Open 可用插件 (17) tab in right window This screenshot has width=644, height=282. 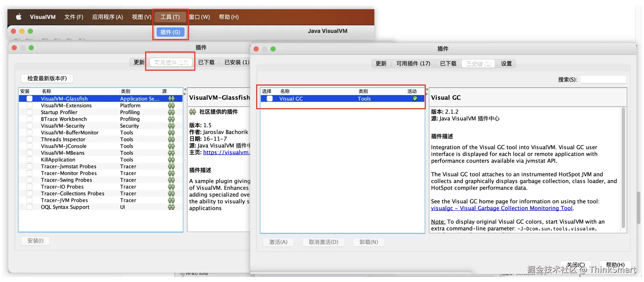coord(413,63)
